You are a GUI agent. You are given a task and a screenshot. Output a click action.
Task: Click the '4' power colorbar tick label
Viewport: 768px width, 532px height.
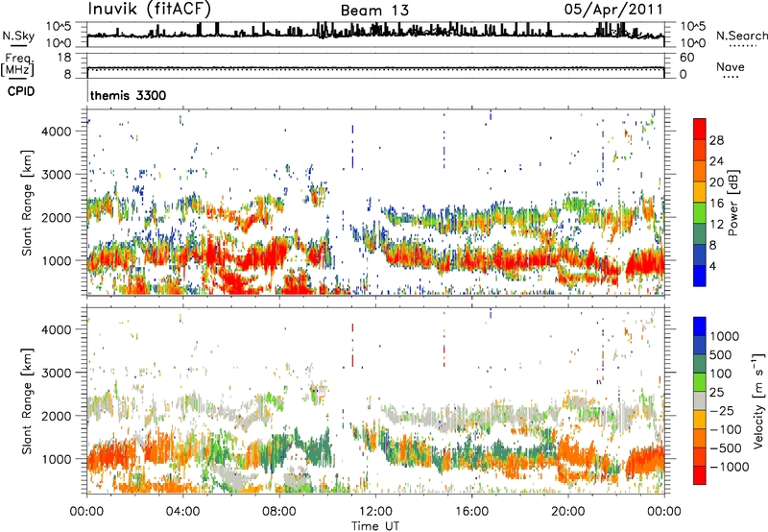tap(713, 266)
